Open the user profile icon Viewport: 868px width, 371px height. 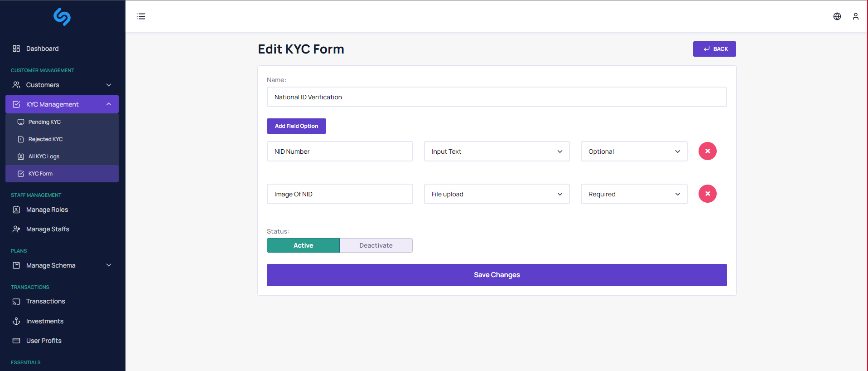[855, 16]
